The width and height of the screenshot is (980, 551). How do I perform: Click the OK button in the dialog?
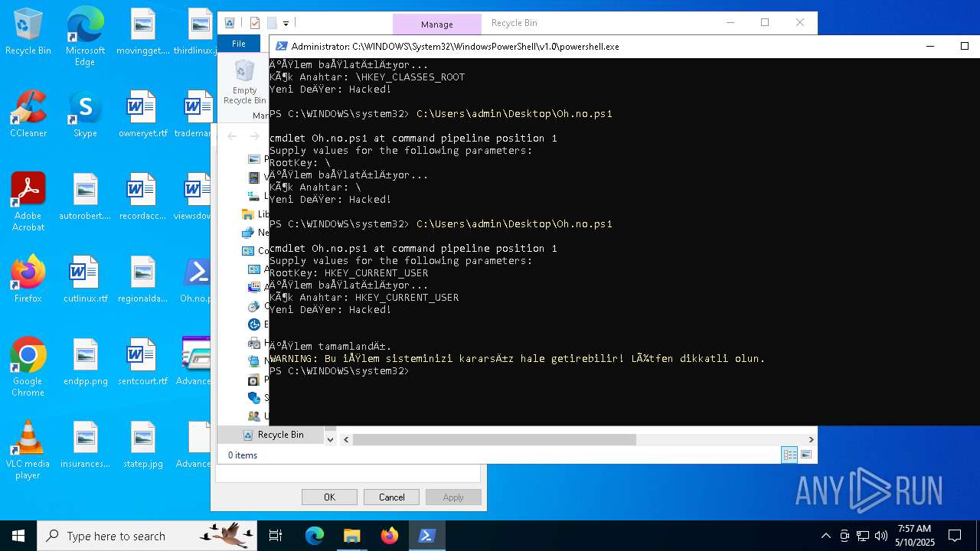pyautogui.click(x=329, y=497)
